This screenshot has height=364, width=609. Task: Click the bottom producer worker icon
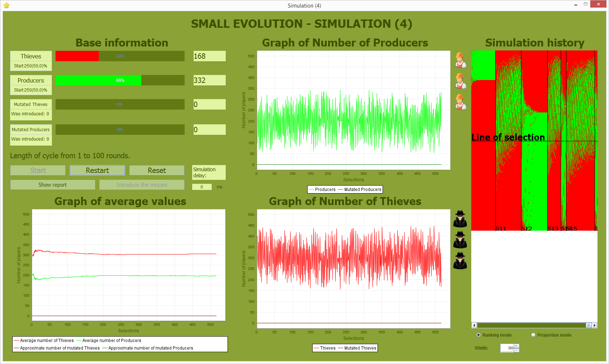click(460, 102)
